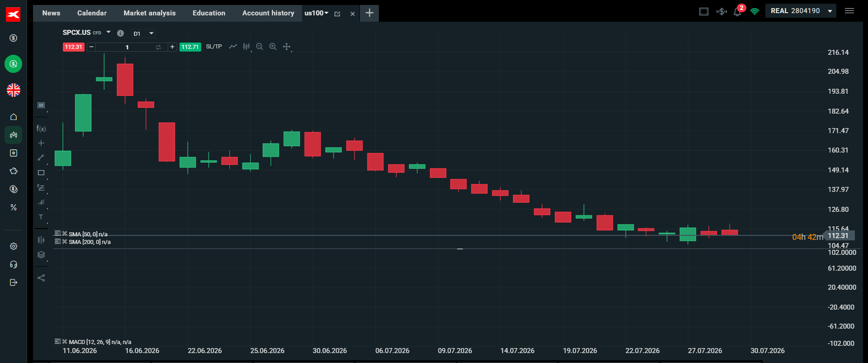The height and width of the screenshot is (363, 868).
Task: Toggle the volume swap icon in order field
Action: click(x=158, y=47)
